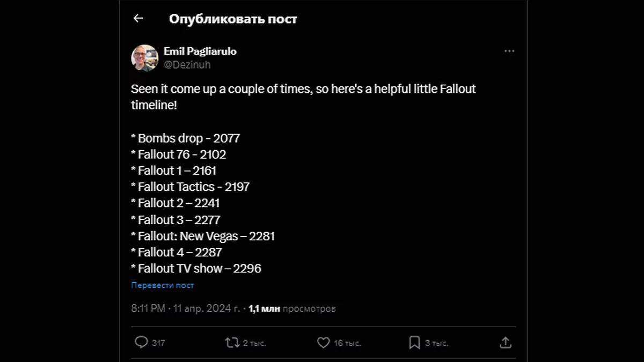This screenshot has height=362, width=644.
Task: Click the "16 тыс." likes count
Action: tap(347, 343)
